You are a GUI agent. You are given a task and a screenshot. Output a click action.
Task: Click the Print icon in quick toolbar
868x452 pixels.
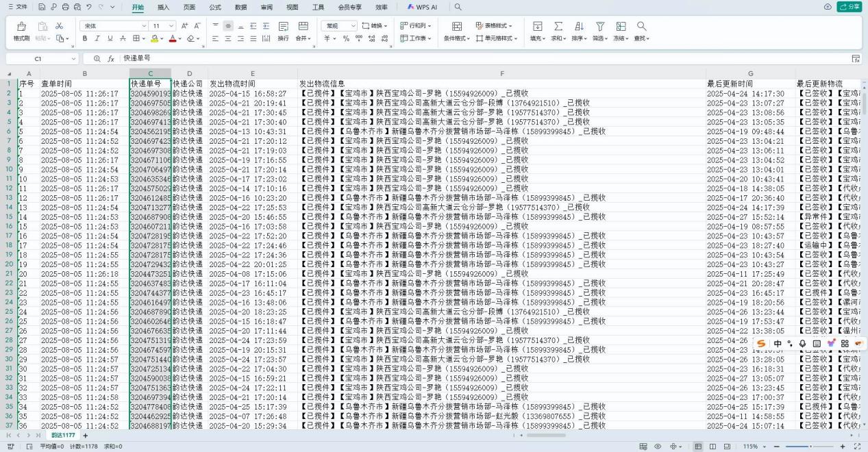64,7
